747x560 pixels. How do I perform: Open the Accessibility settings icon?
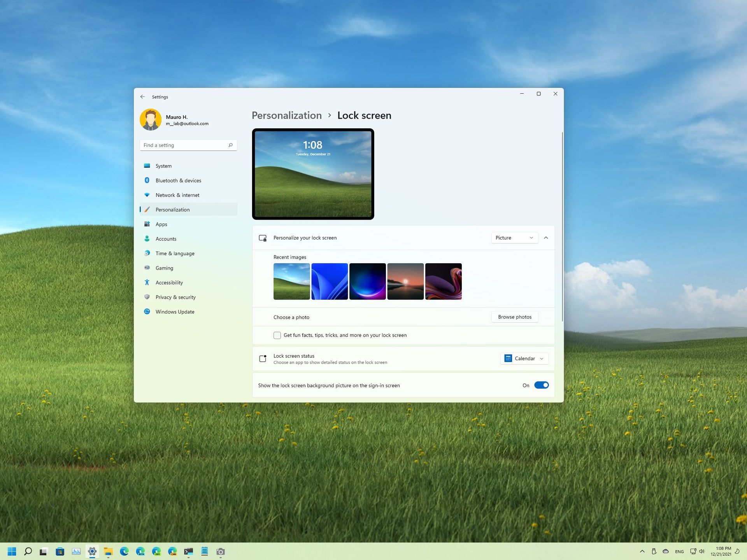147,282
